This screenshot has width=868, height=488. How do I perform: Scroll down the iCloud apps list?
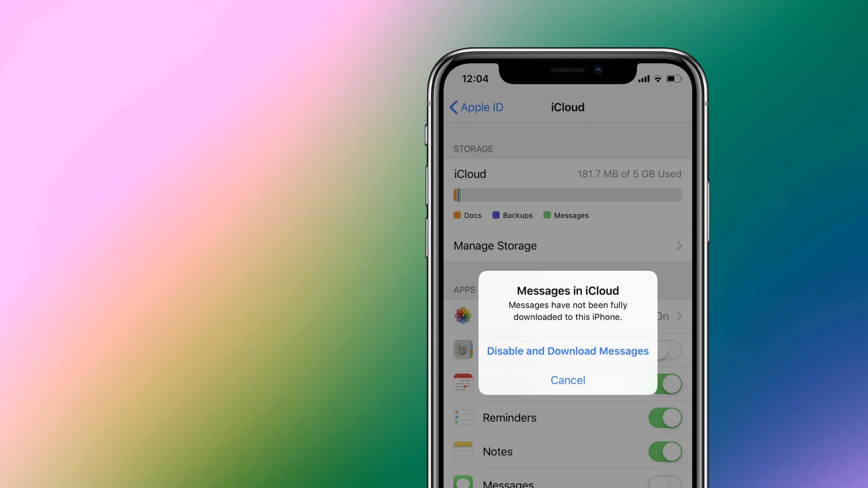pos(566,447)
